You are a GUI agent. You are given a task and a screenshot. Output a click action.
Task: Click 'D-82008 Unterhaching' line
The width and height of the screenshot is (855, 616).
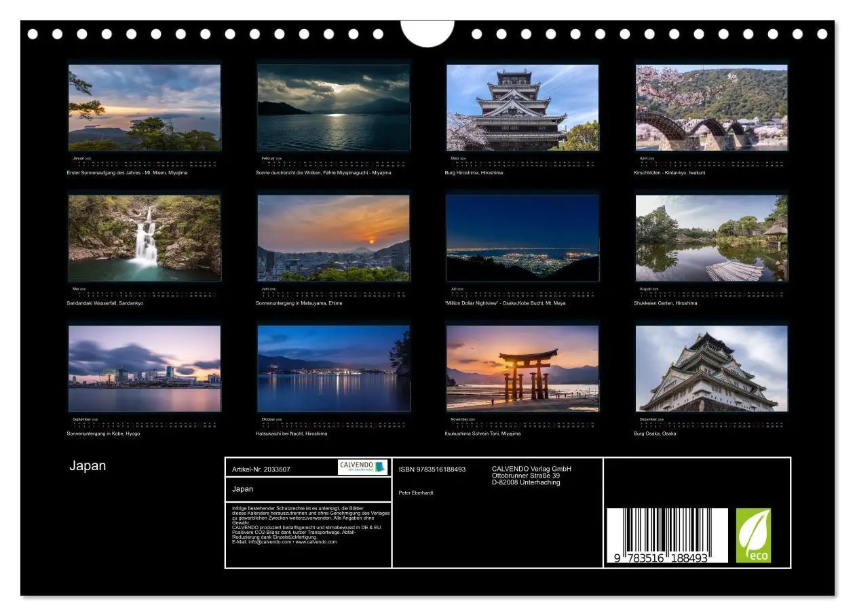(x=526, y=482)
